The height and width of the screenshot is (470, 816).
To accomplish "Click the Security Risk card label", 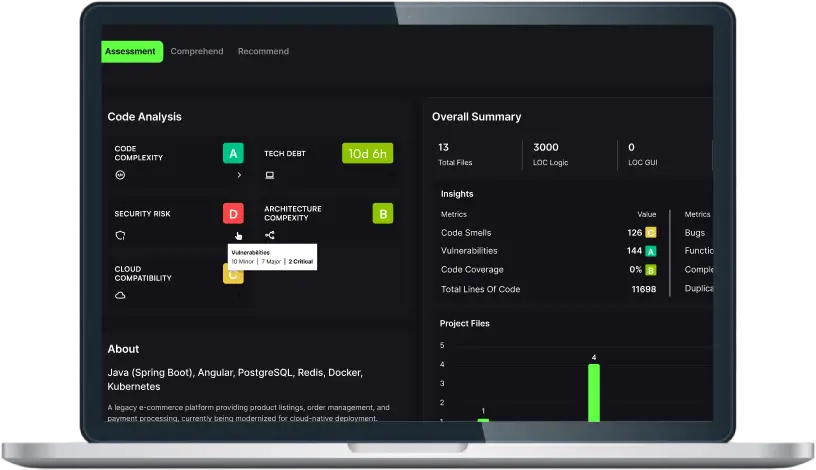I will (x=143, y=213).
